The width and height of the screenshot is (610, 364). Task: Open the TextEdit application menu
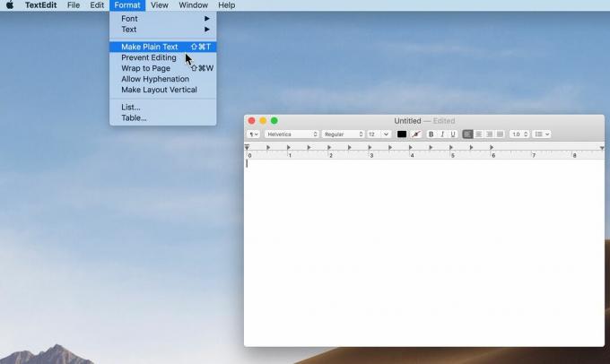[41, 5]
